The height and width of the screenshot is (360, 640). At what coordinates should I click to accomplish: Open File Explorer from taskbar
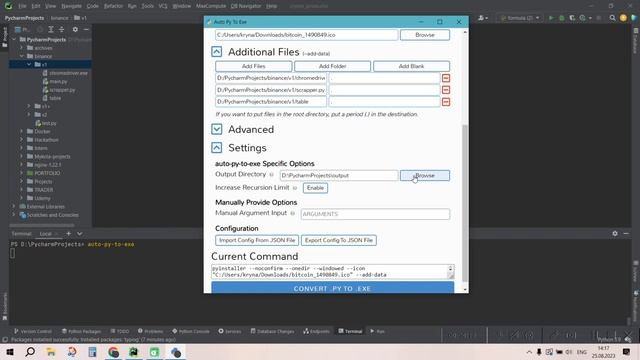51,352
